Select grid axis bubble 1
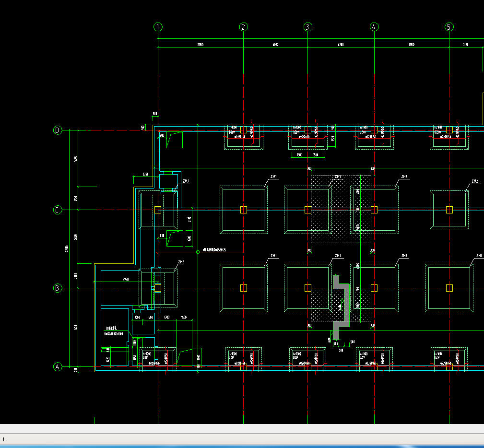The width and height of the screenshot is (484, 448). pyautogui.click(x=158, y=27)
